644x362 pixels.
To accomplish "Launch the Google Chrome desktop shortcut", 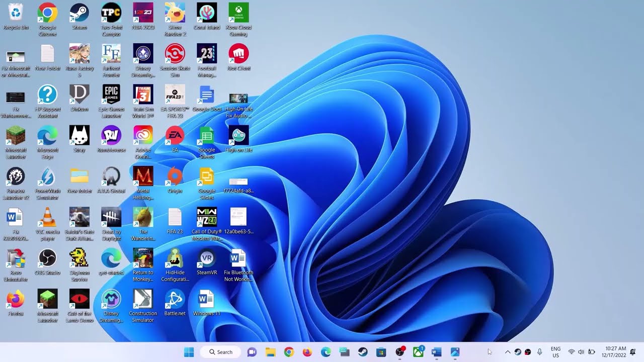I will [47, 20].
